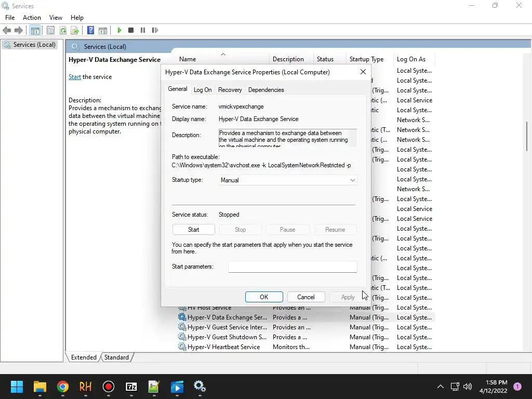Select Hyper-V Data Exchange Service list row

pos(305,317)
